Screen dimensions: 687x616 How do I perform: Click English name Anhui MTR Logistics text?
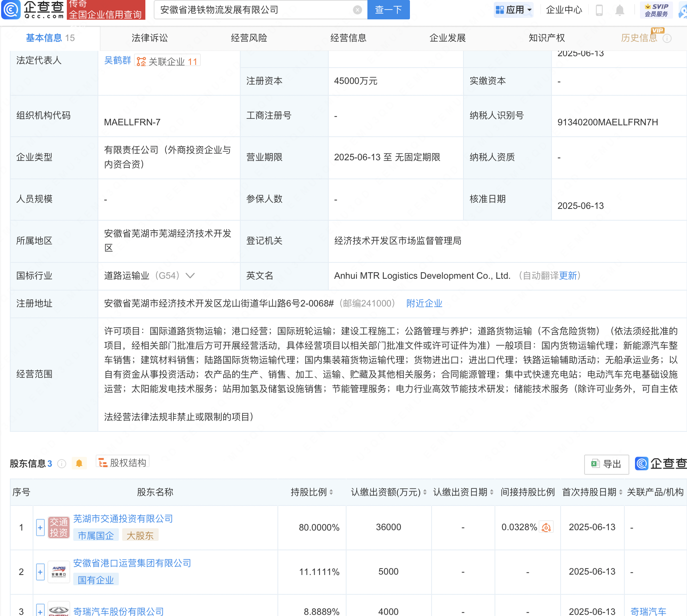422,276
